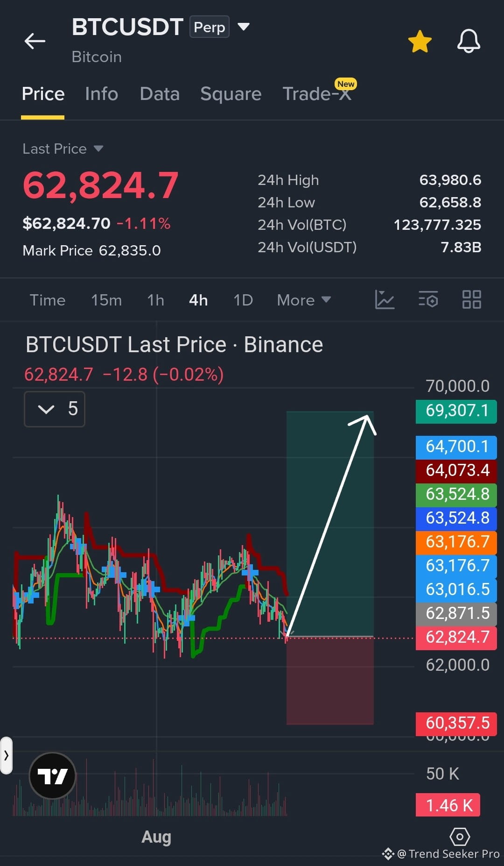
Task: Click the 60,357.5 stop-loss price label
Action: pos(456,724)
